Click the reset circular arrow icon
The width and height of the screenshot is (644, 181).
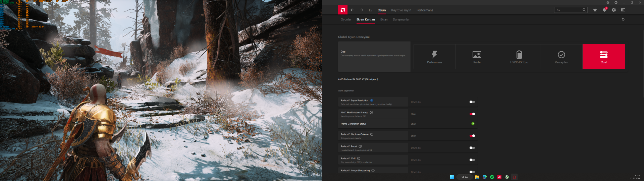[623, 19]
